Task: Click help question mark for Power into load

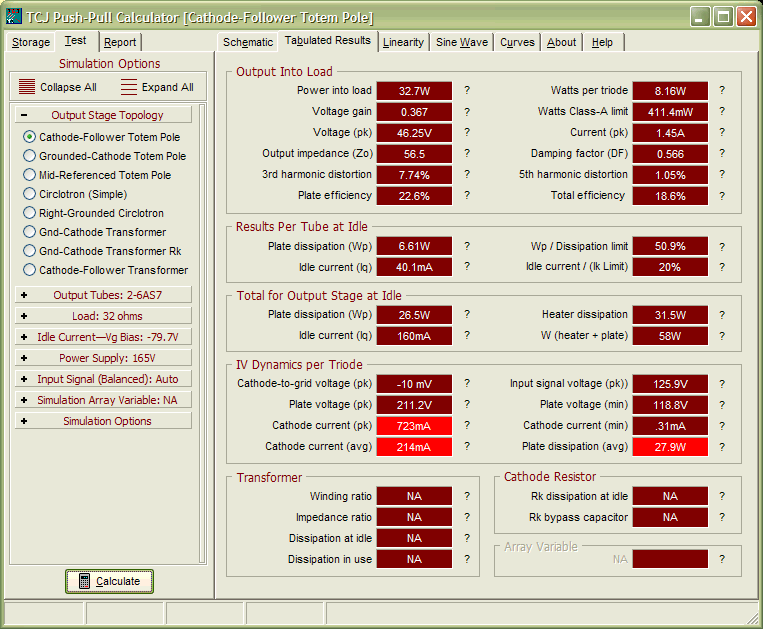Action: coord(466,91)
